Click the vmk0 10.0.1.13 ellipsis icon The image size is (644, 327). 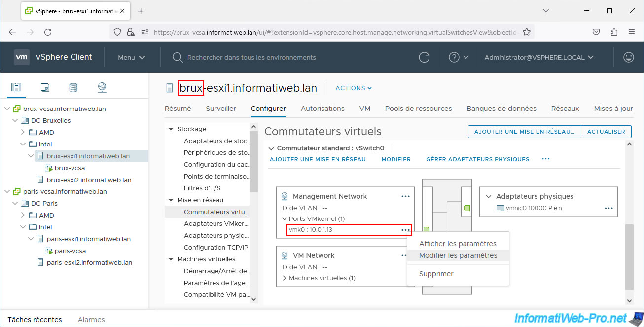[405, 230]
